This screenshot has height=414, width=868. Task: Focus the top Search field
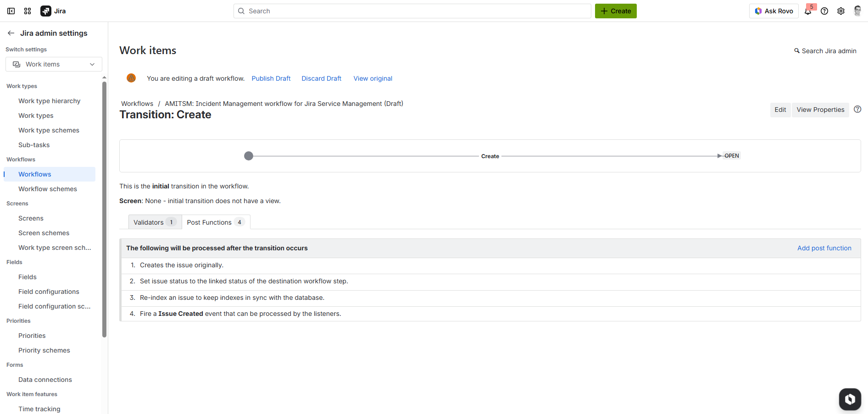tap(412, 11)
